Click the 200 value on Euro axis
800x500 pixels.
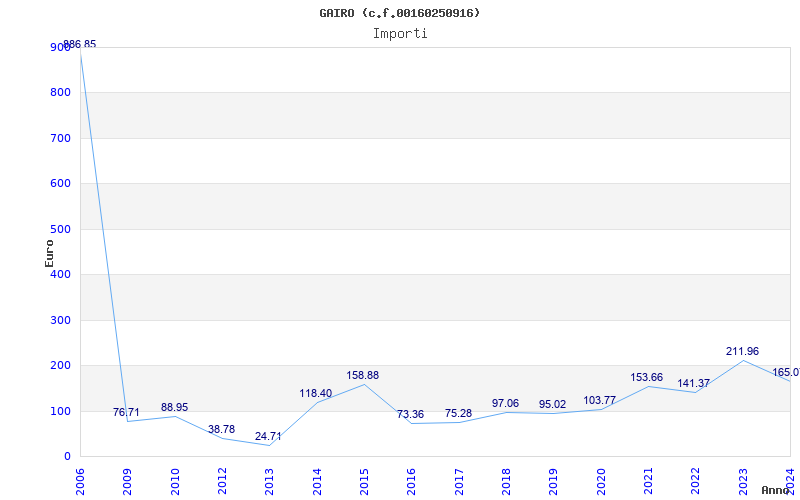60,366
